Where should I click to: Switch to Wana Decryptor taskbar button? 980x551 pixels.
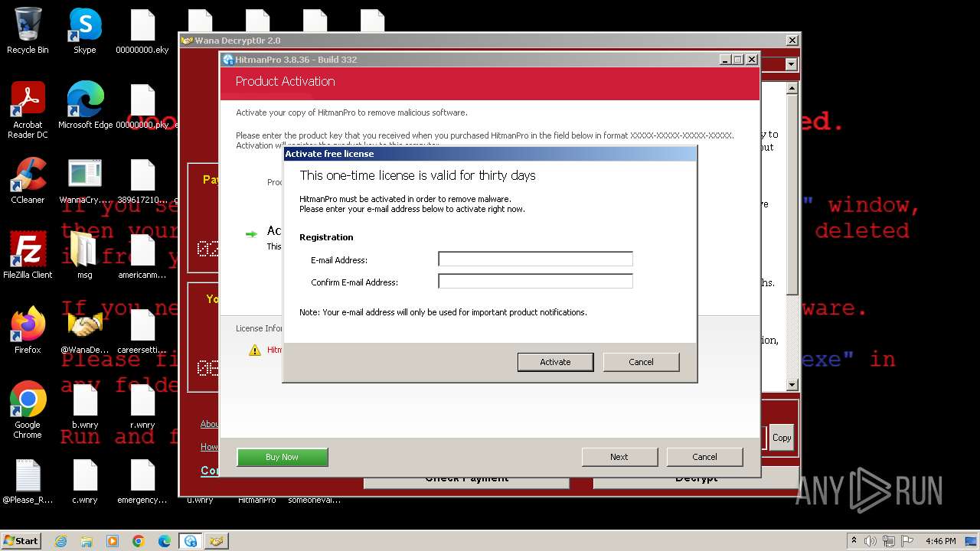[217, 541]
